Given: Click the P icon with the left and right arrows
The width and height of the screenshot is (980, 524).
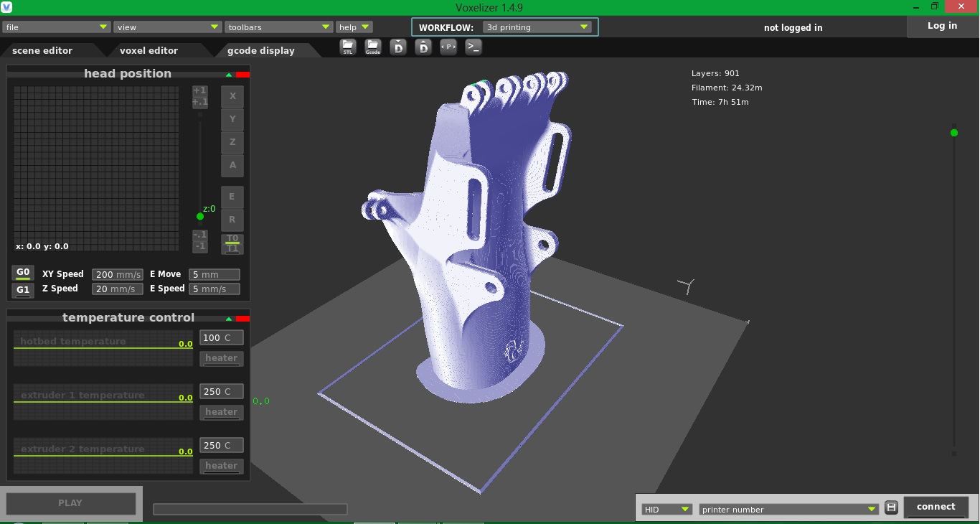Looking at the screenshot, I should (448, 47).
